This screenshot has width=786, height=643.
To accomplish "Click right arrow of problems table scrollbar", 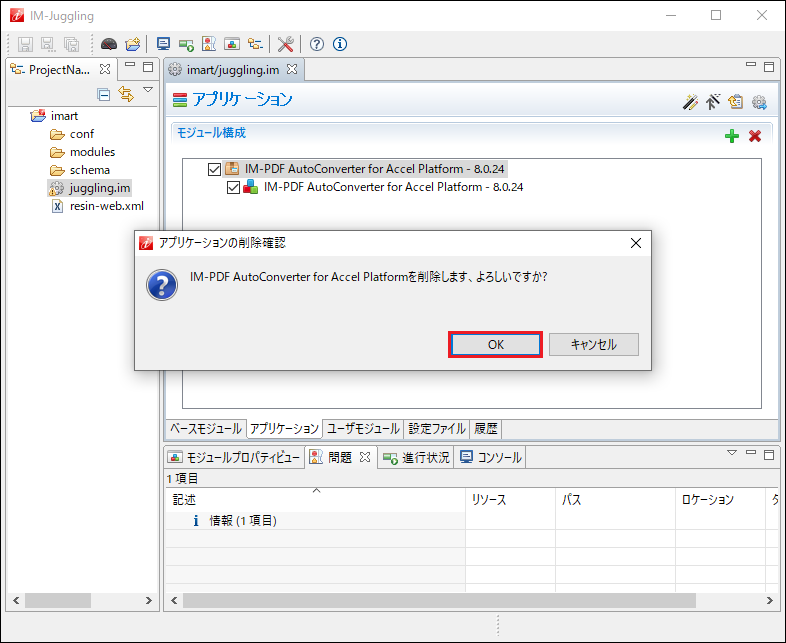I will point(769,600).
